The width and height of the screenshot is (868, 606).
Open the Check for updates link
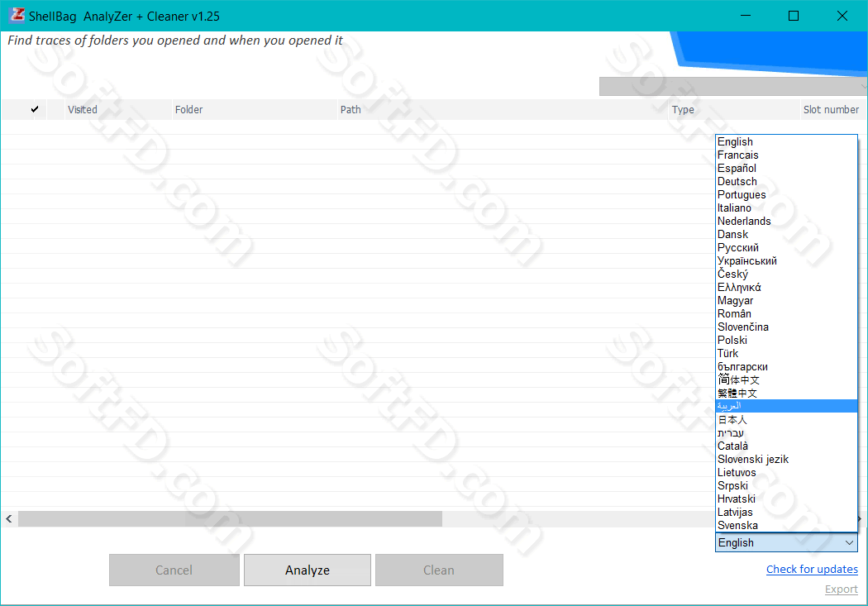[x=812, y=570]
